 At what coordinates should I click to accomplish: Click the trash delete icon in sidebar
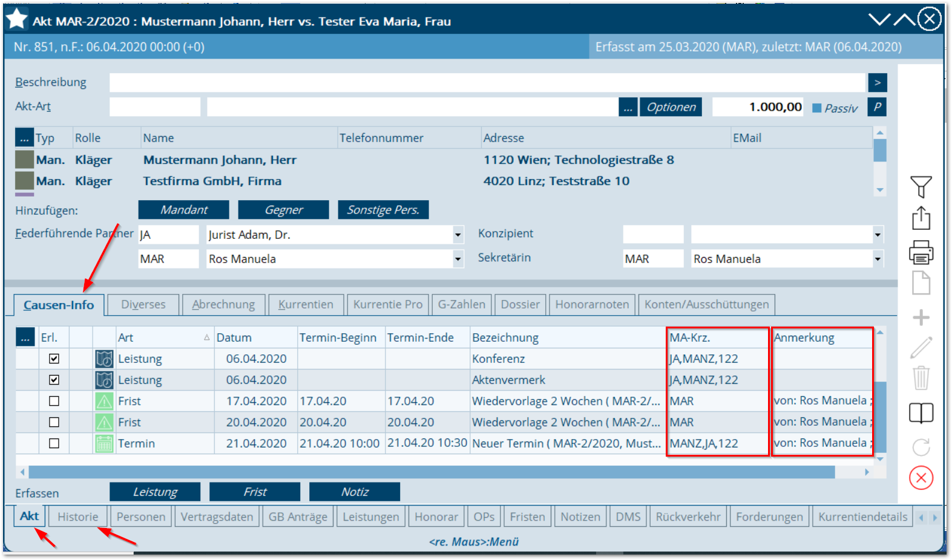pyautogui.click(x=921, y=378)
